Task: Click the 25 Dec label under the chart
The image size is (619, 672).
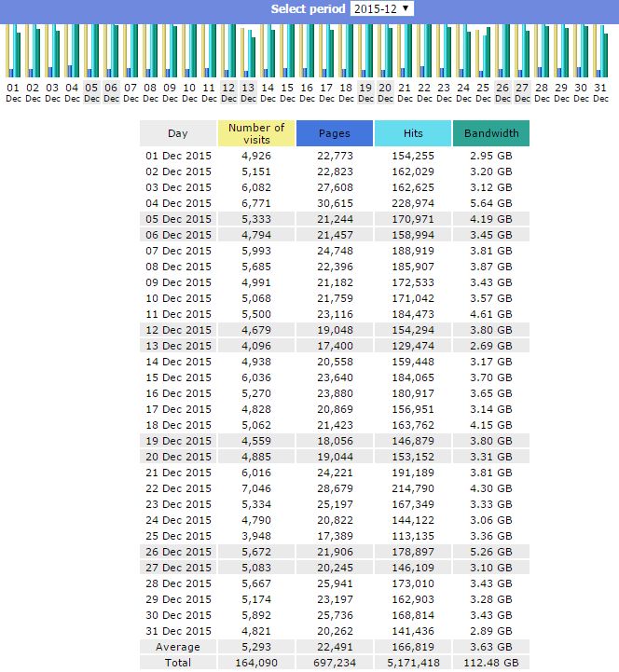Action: [483, 92]
